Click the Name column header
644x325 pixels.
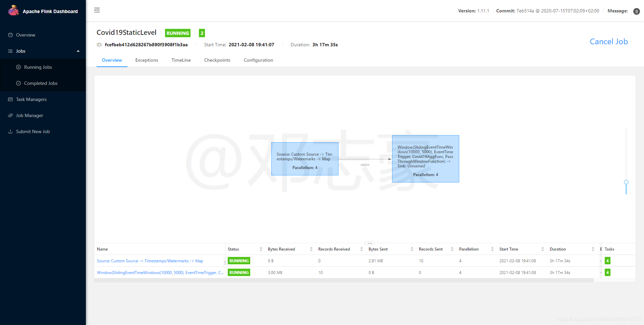(x=102, y=249)
